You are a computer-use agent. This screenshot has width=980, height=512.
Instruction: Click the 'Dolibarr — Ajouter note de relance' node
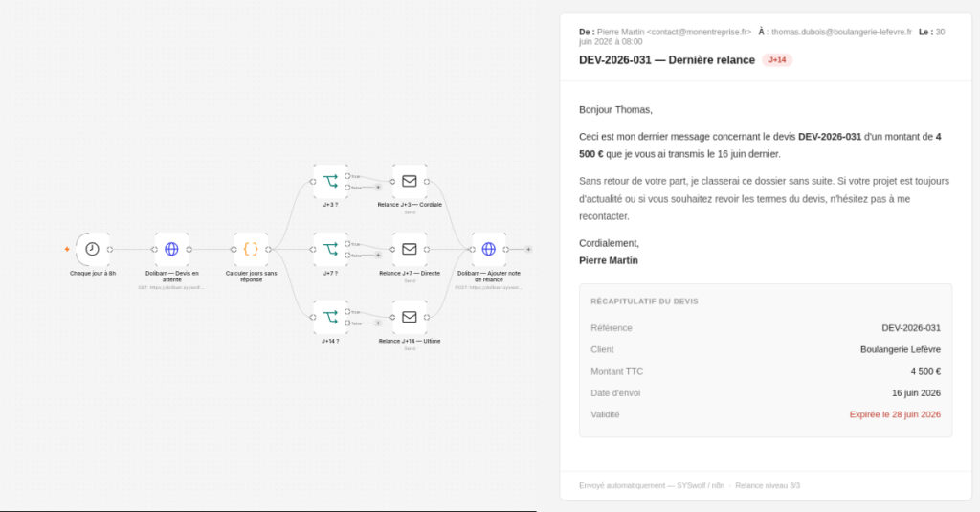(489, 250)
